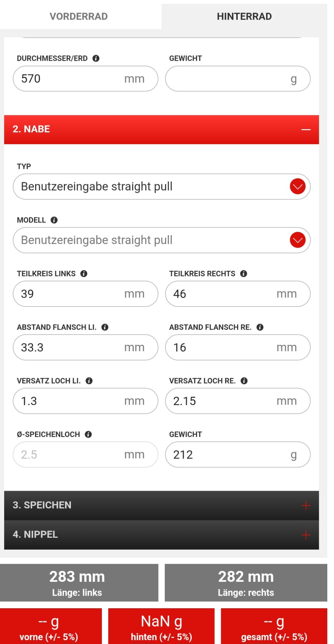Show info for Ø-Speichenloch

coord(88,434)
